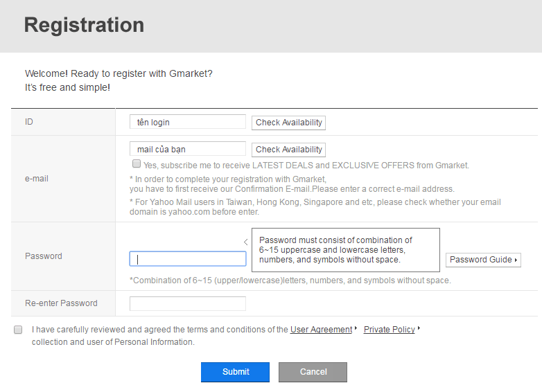Screen dimensions: 542x392
Task: Click the password requirements tooltip box
Action: pyautogui.click(x=344, y=249)
